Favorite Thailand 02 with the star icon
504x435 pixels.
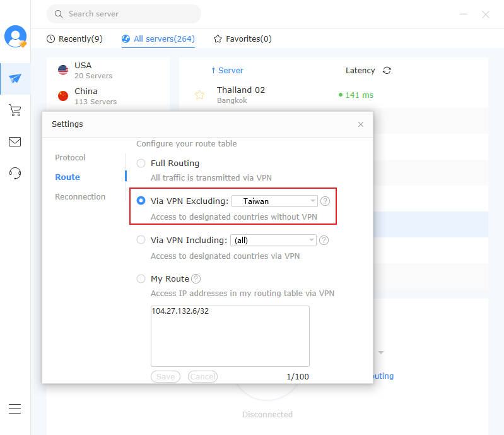tap(199, 95)
